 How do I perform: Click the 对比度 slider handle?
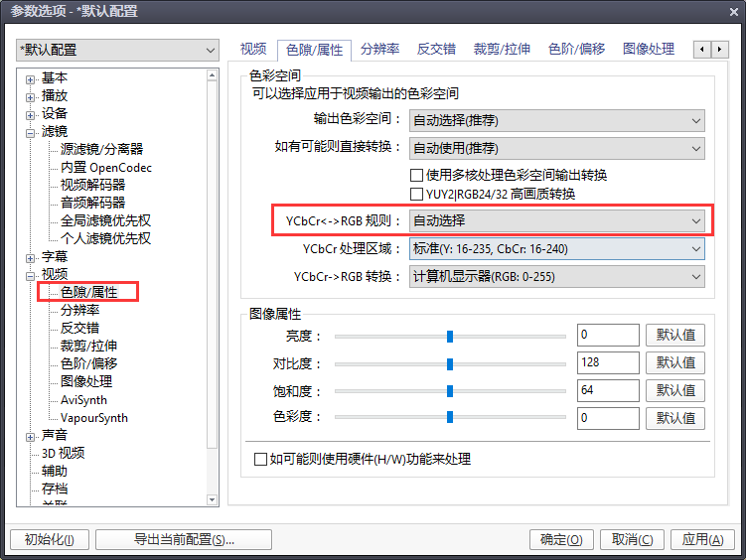click(450, 364)
